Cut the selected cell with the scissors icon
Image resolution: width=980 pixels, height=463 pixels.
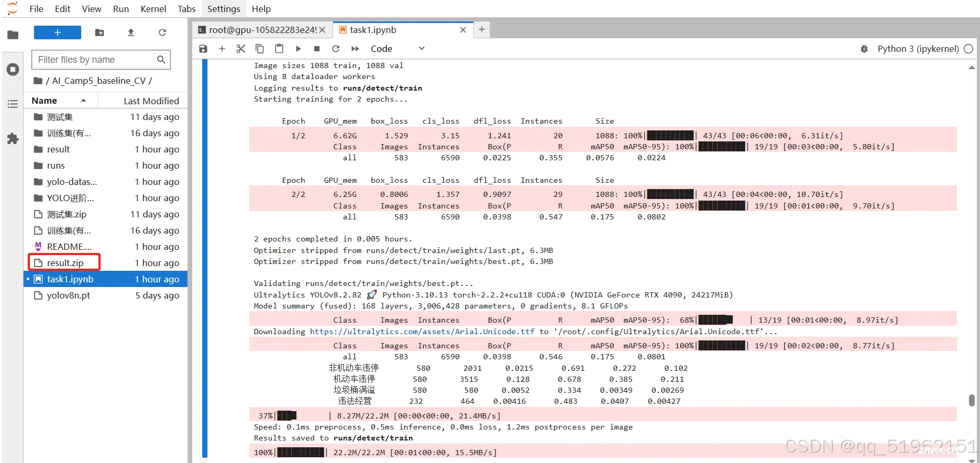[x=241, y=49]
